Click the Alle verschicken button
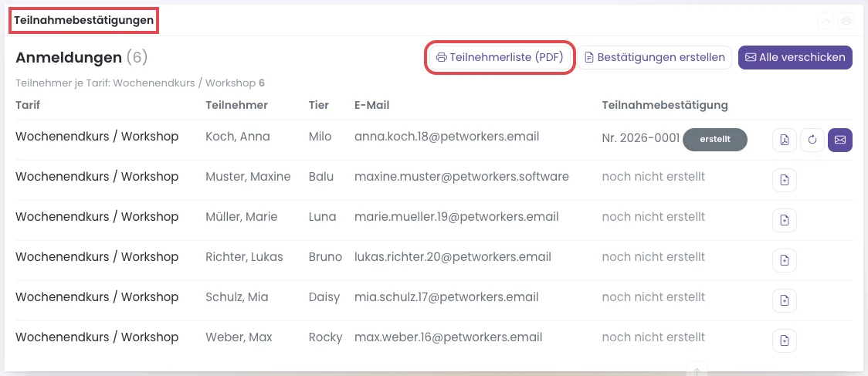 (795, 58)
